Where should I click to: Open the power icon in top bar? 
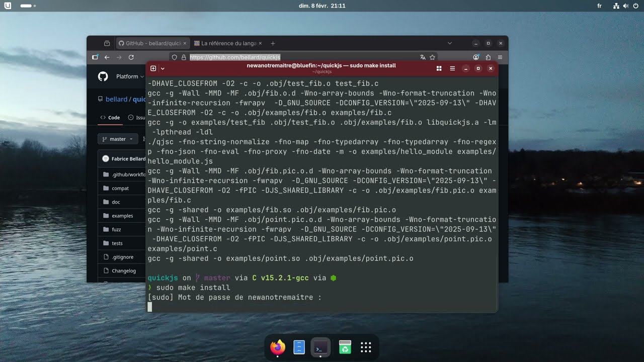coord(635,6)
